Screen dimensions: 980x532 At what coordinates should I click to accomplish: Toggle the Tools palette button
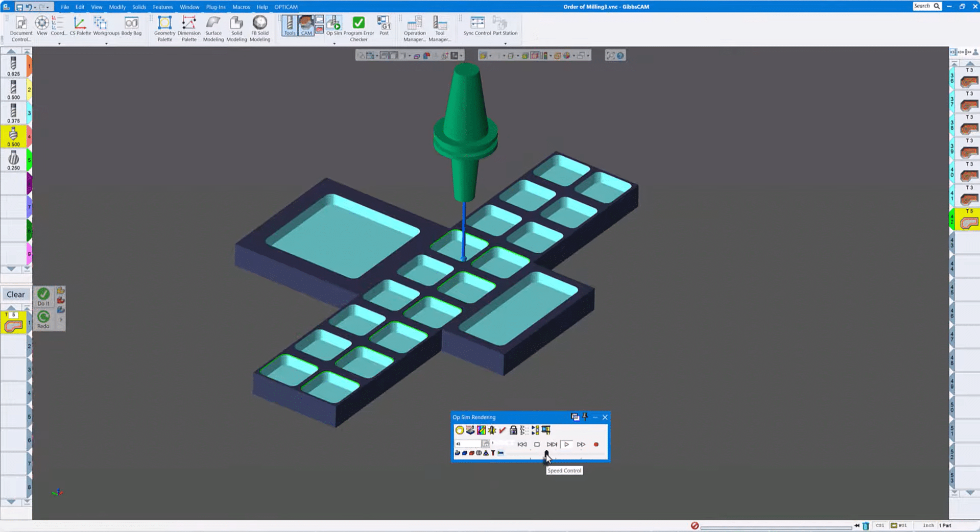[x=290, y=26]
